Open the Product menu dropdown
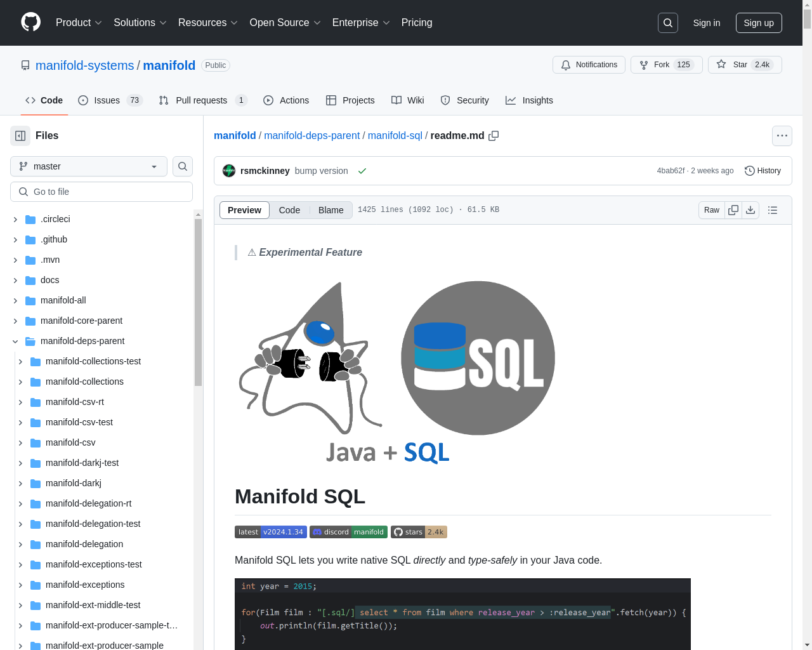The image size is (812, 650). tap(79, 23)
